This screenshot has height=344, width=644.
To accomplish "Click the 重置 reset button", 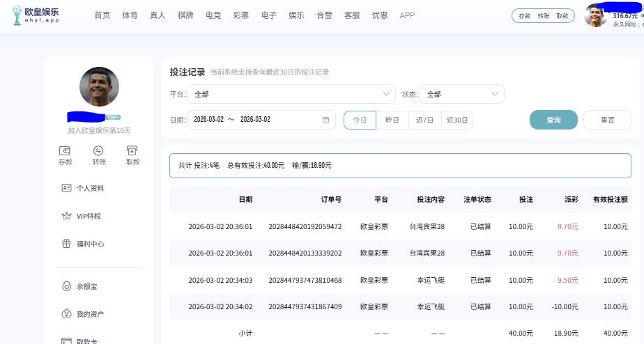I will (607, 120).
